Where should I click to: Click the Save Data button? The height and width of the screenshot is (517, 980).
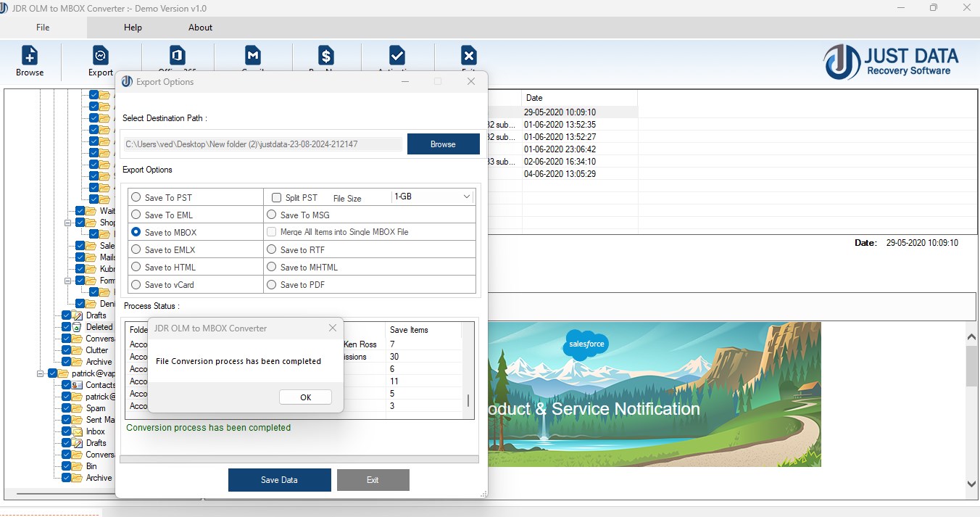click(279, 480)
